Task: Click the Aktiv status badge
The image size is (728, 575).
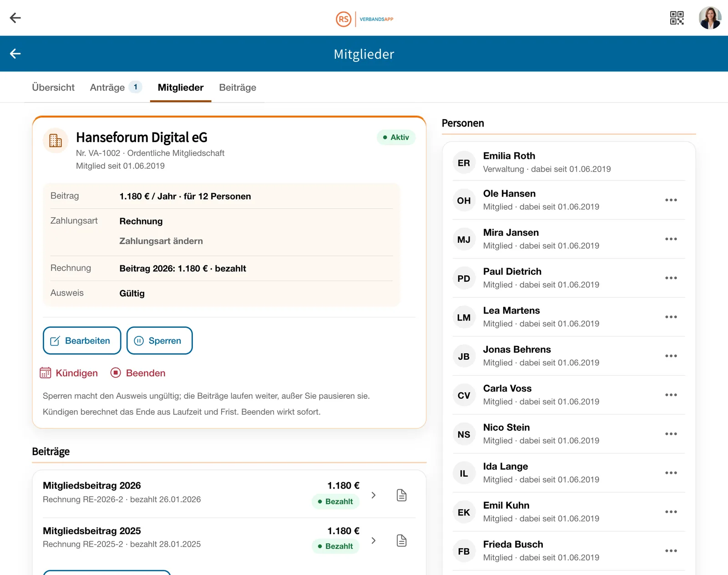Action: tap(396, 137)
